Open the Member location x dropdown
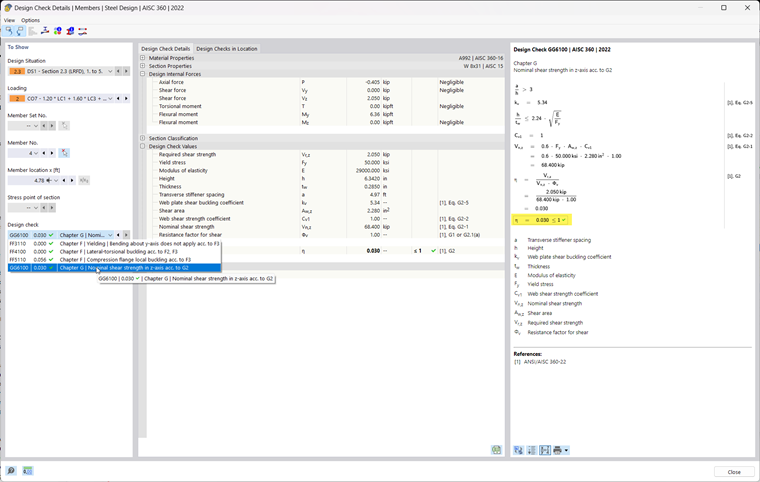 56,180
